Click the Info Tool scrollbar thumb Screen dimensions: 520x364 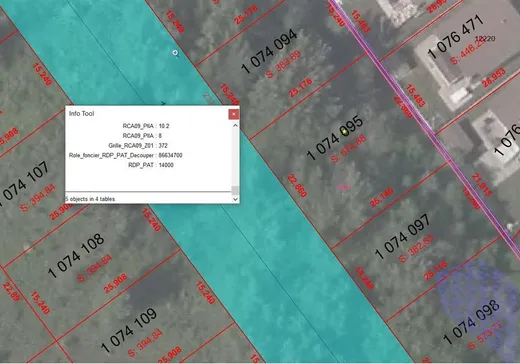235,190
